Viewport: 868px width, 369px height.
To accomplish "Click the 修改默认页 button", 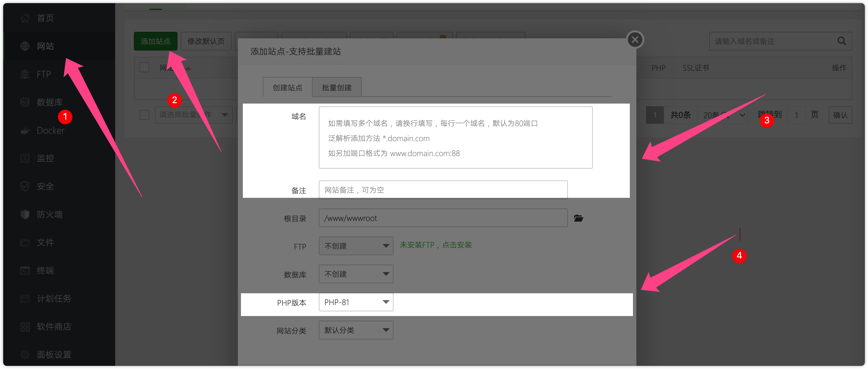I will 205,41.
